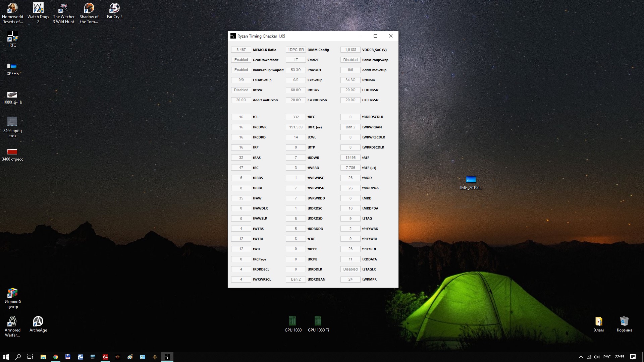Open the Action Center notifications

(x=633, y=357)
